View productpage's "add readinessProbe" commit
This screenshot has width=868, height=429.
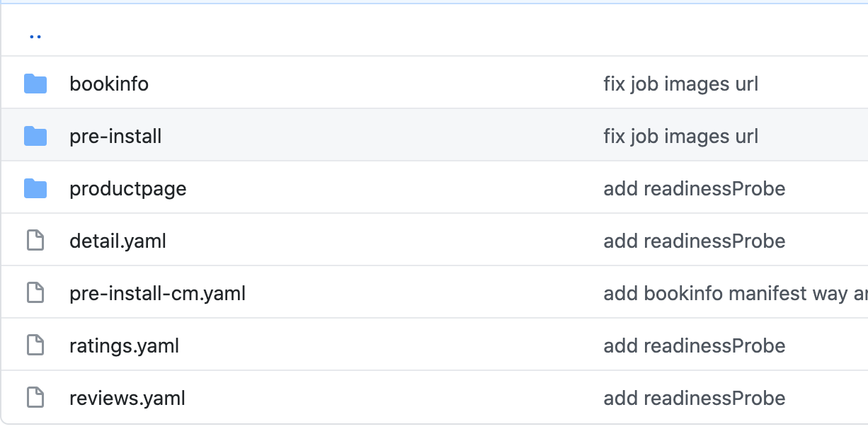694,189
